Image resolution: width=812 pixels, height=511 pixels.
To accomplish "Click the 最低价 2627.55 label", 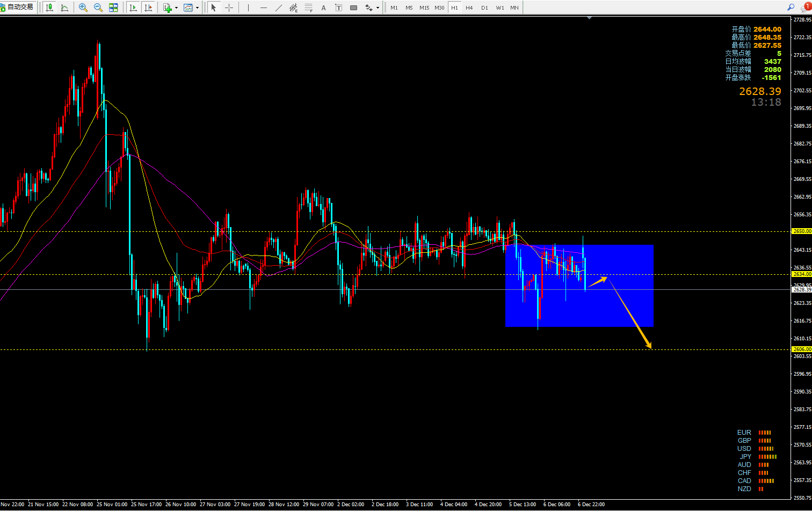I will point(756,46).
